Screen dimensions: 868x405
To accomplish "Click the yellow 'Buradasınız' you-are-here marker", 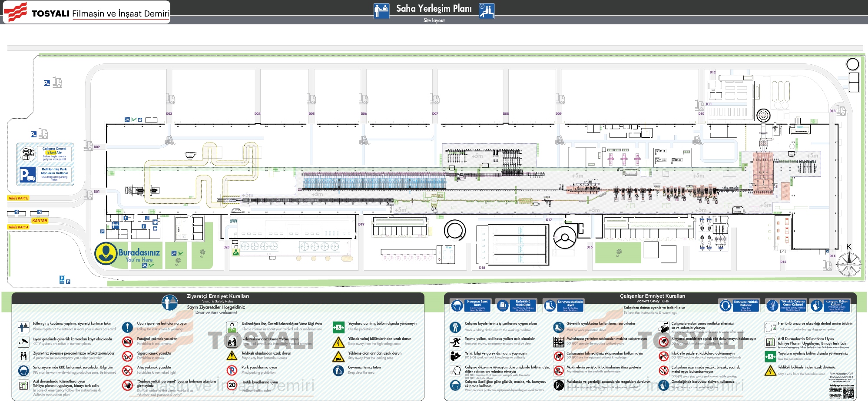I will coord(106,254).
